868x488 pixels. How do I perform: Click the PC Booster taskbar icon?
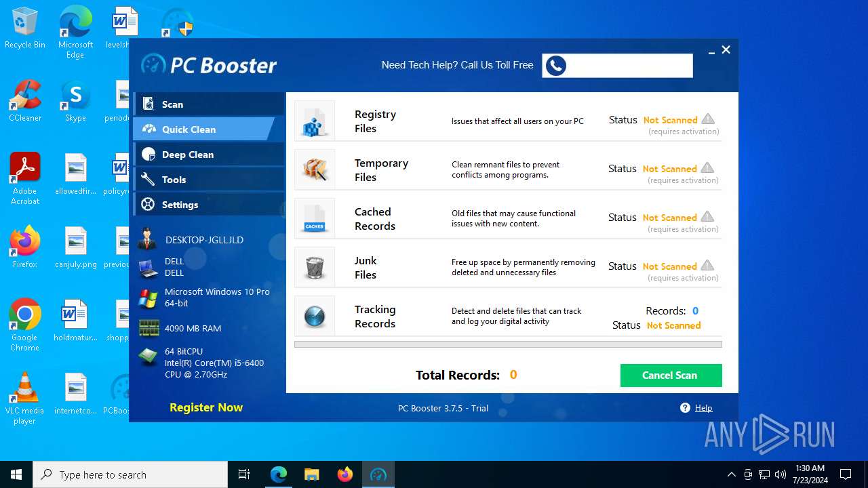[378, 474]
